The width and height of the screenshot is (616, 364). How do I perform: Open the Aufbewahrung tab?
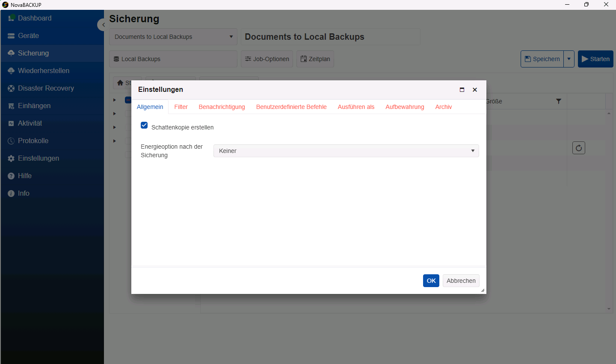(405, 107)
